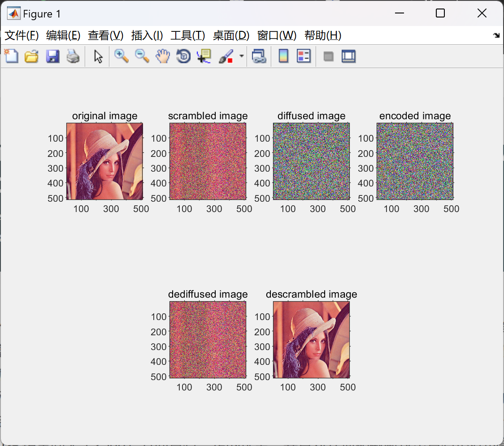Click the diffused image plot

tap(311, 161)
